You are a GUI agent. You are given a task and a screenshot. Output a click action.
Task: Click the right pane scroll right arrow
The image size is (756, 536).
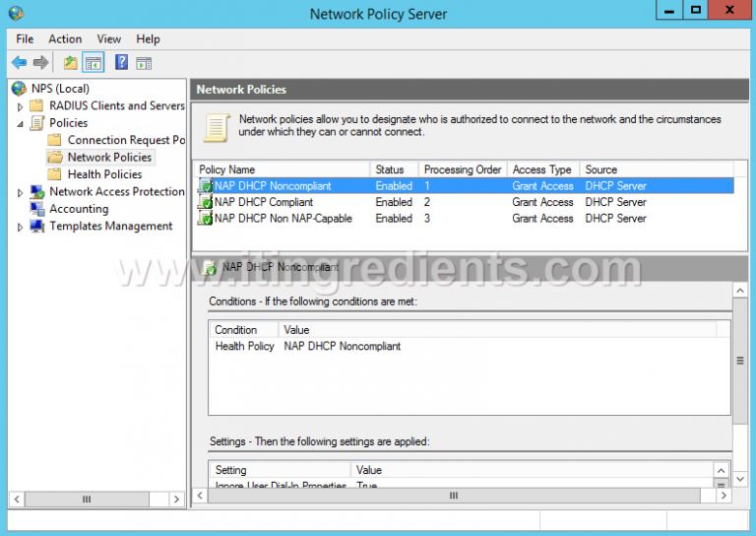pos(724,496)
